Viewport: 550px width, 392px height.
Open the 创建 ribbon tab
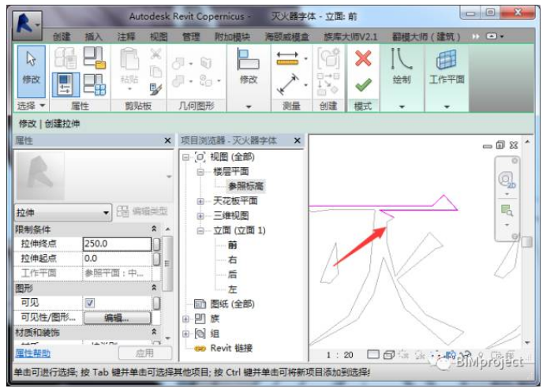coord(62,36)
